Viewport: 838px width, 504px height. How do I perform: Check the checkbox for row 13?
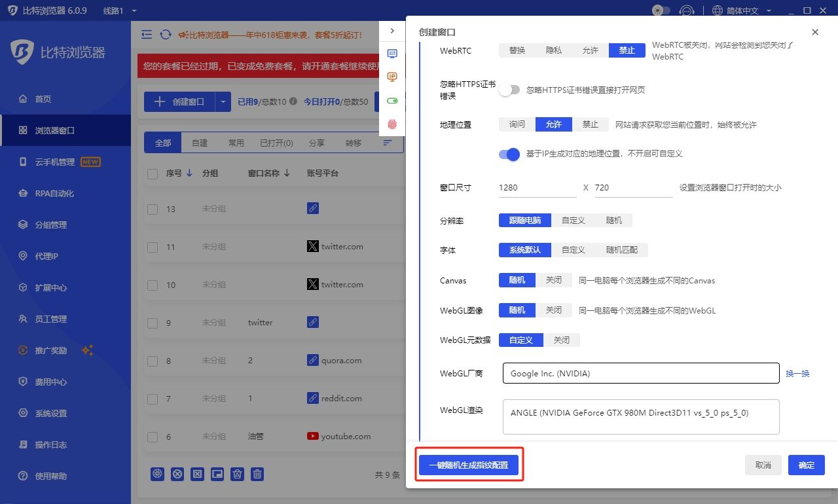(153, 209)
